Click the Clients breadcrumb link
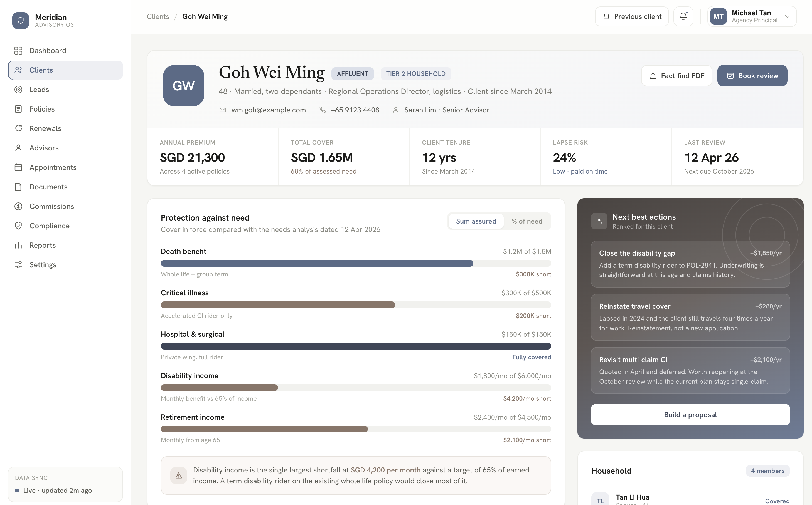812x505 pixels. coord(158,16)
